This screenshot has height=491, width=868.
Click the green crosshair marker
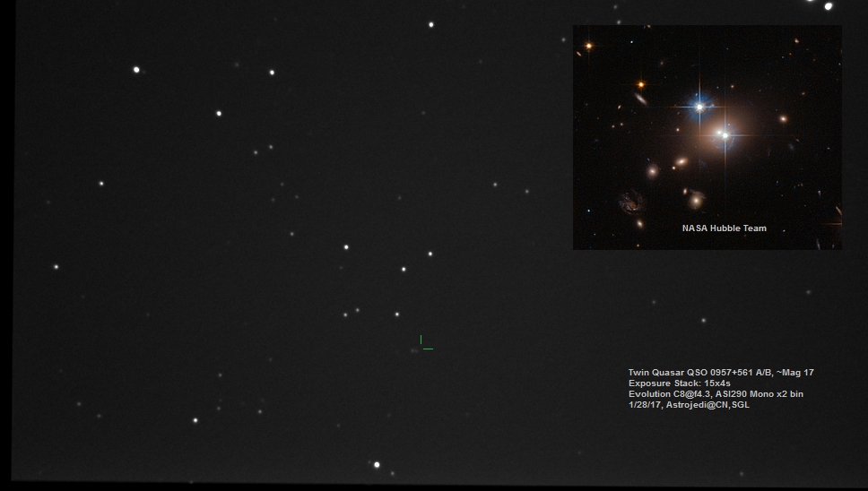(x=424, y=344)
